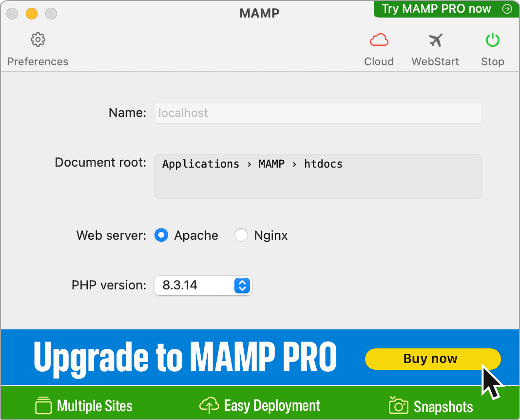Click the PHP version stepper arrows
The image size is (520, 420).
(242, 286)
